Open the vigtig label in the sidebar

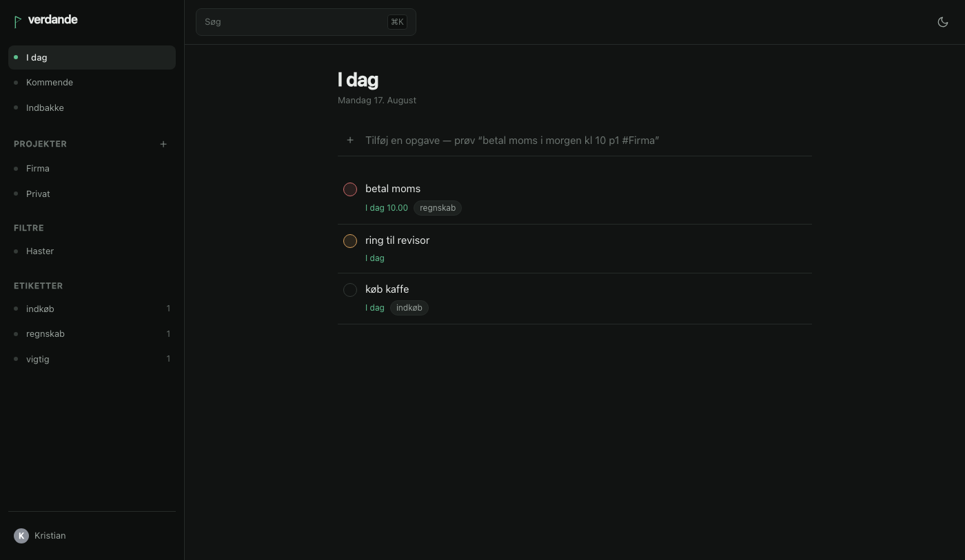point(92,359)
